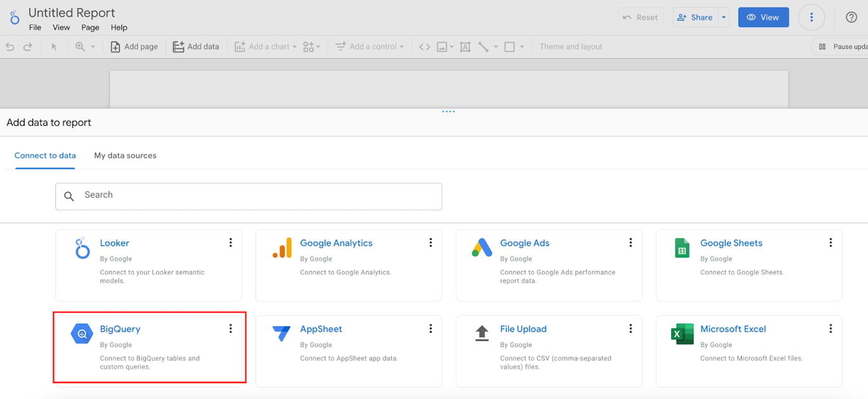Select the Google Sheets connector
Viewport: 868px width, 399px height.
pyautogui.click(x=749, y=265)
